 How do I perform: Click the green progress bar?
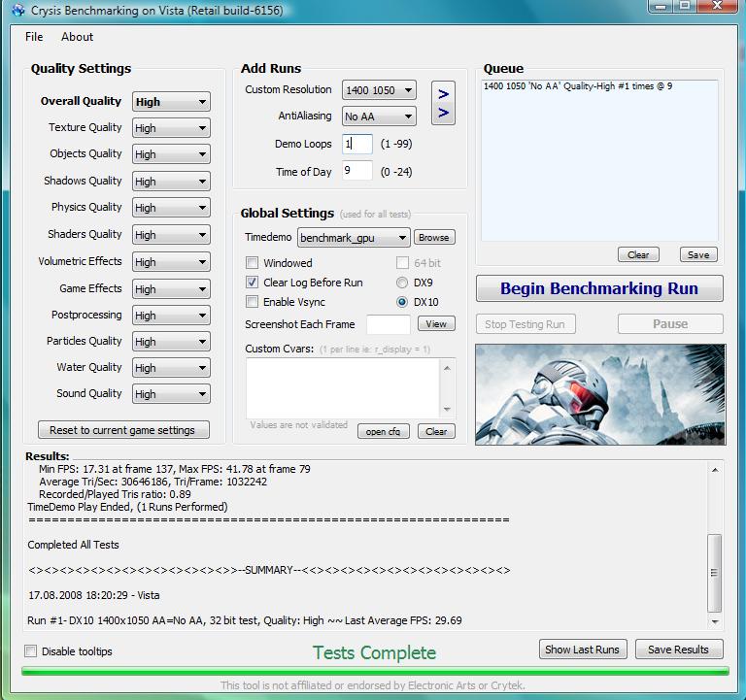tap(375, 671)
